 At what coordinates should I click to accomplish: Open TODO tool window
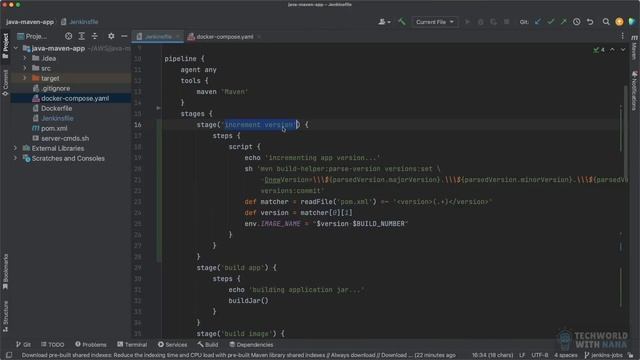click(x=52, y=344)
